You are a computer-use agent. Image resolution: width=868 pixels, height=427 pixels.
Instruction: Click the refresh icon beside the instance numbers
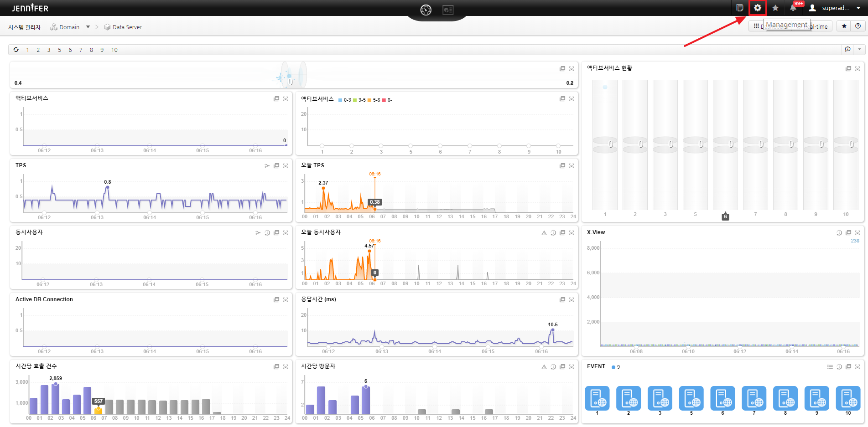click(x=16, y=50)
